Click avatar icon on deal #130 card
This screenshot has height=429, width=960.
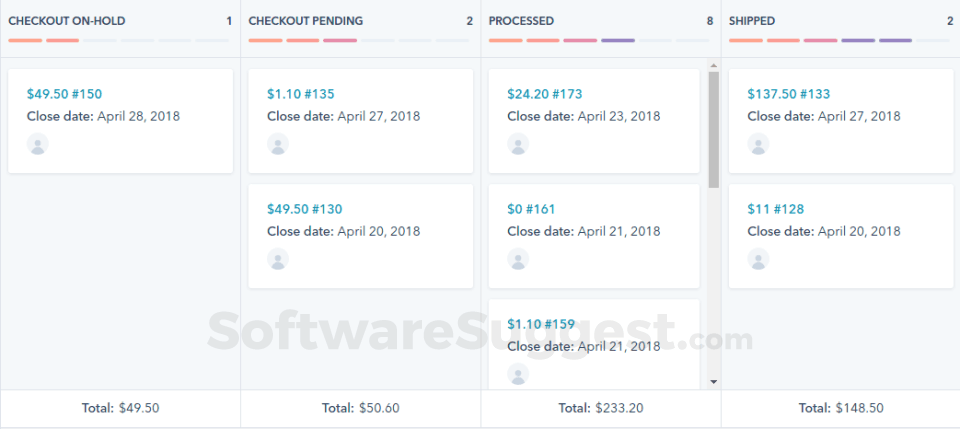coord(278,259)
